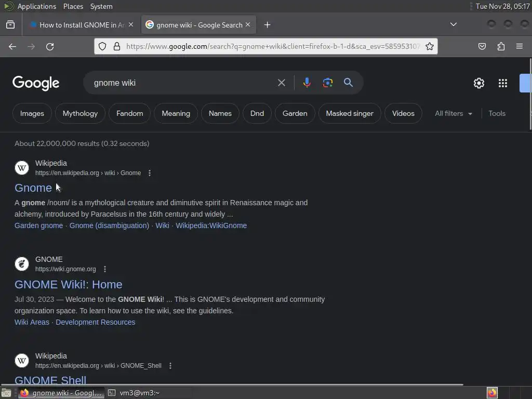Select the Names filter chip

(x=220, y=114)
